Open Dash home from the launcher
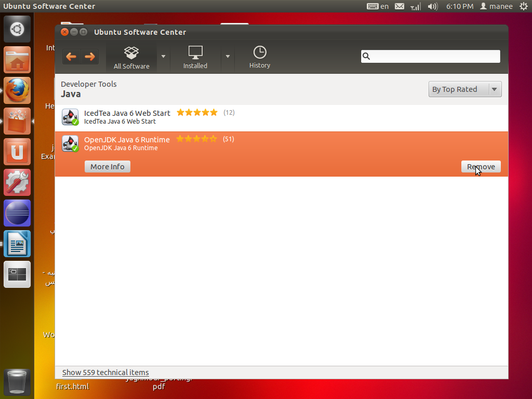 point(17,29)
